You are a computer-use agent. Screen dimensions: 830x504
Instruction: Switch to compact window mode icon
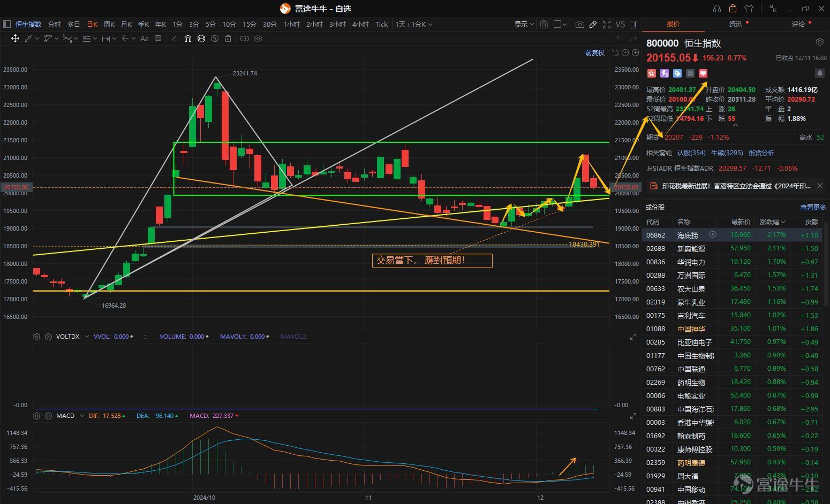tap(773, 9)
